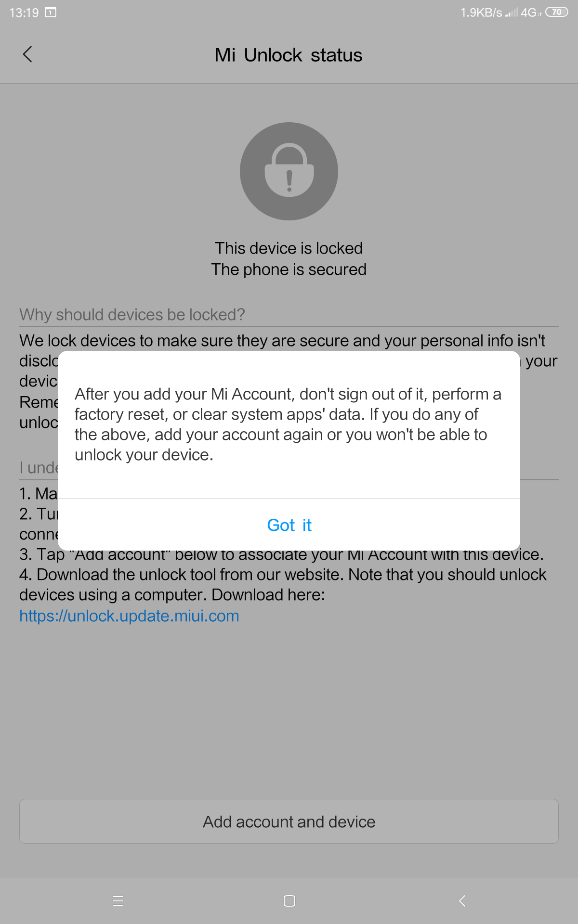Tap the bottom navigation bar back chevron

coord(462,901)
